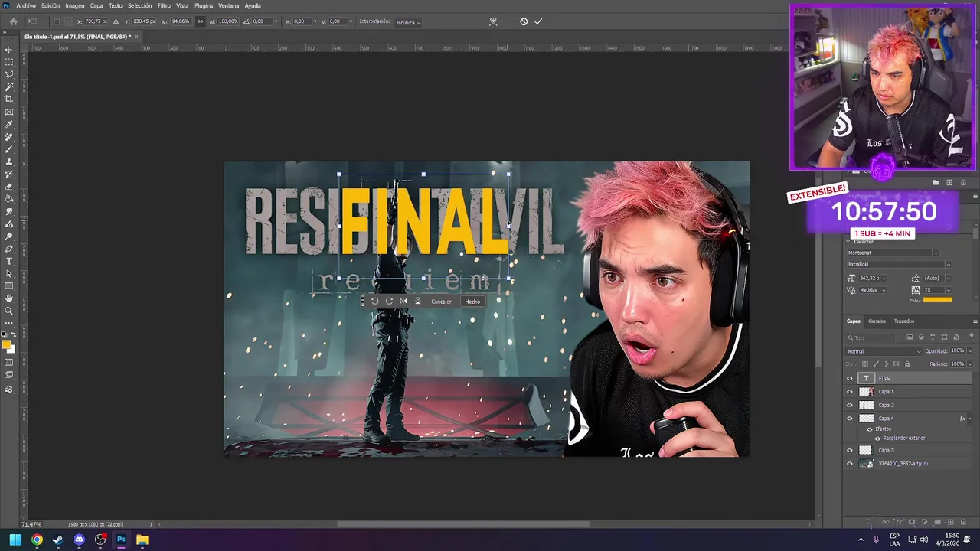Hide the Capa 3 layer
Viewport: 980px width, 551px height.
pos(849,450)
